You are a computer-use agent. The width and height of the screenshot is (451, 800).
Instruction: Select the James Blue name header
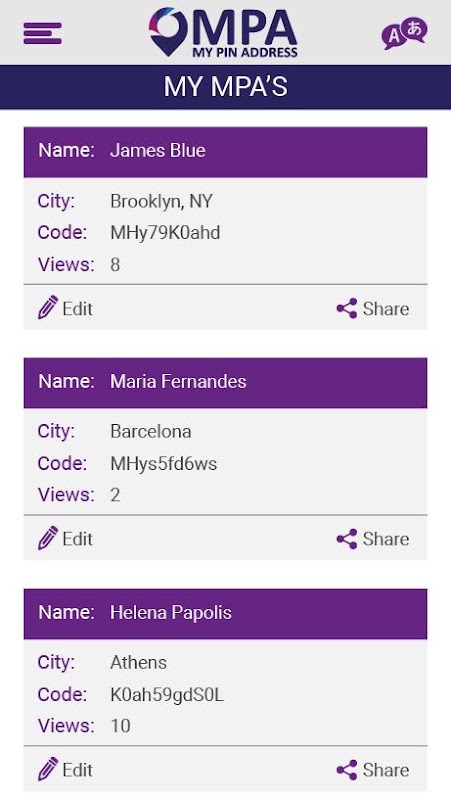coord(226,152)
